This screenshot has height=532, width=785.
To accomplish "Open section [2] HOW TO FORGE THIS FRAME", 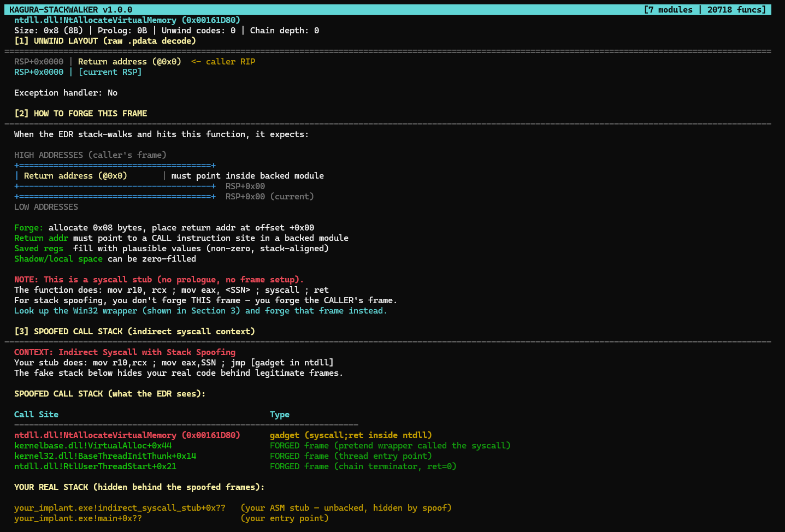I will [80, 113].
